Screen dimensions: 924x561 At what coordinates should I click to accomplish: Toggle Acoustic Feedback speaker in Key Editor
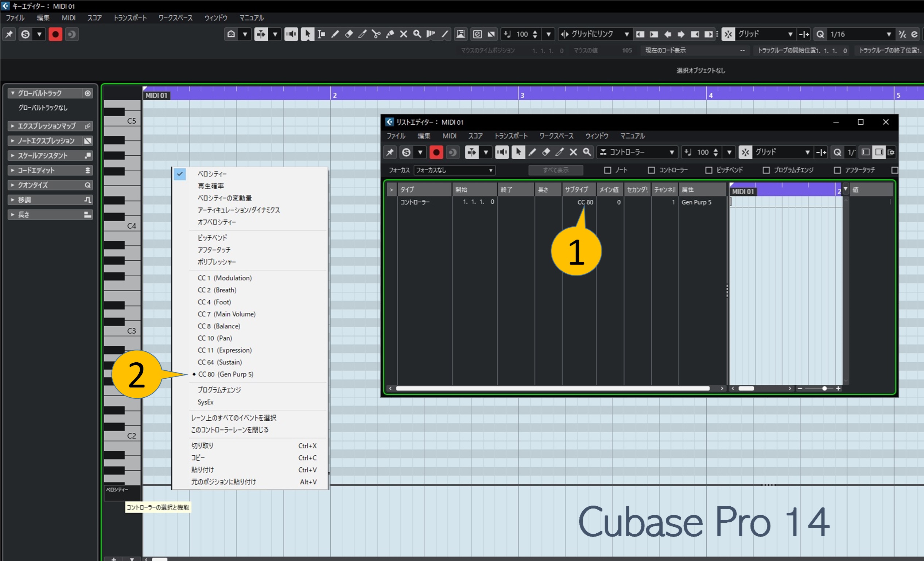291,35
